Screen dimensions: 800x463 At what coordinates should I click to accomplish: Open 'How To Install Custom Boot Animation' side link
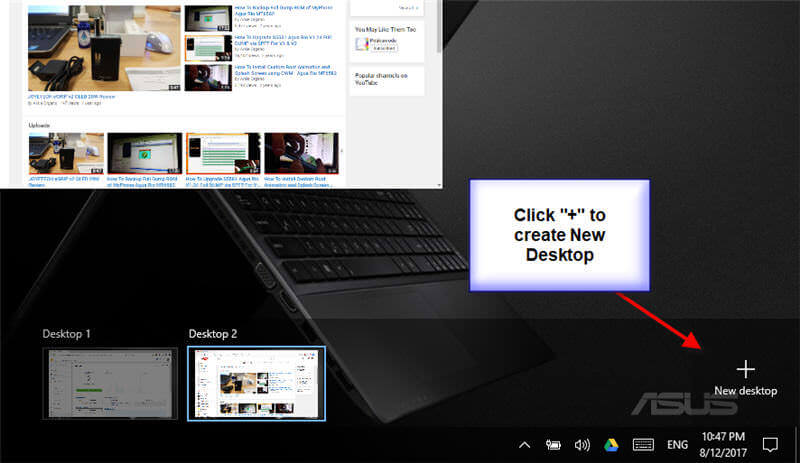click(x=285, y=70)
